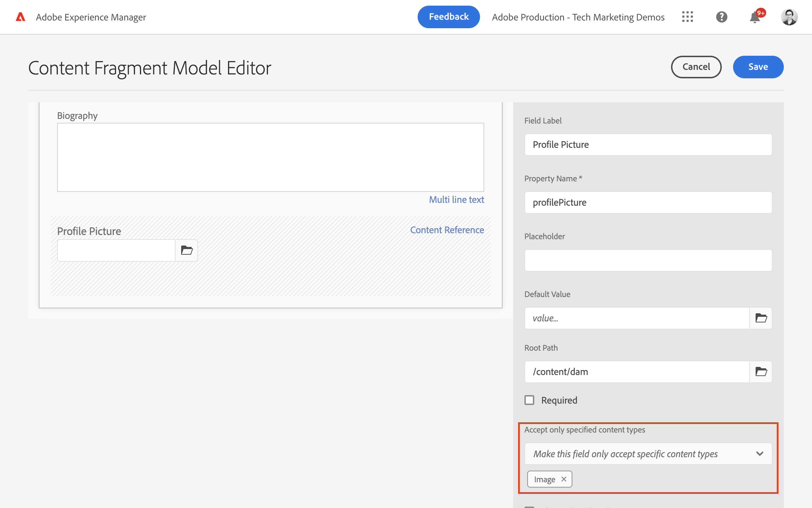This screenshot has height=508, width=812.
Task: Remove the Image content type tag
Action: [x=564, y=479]
